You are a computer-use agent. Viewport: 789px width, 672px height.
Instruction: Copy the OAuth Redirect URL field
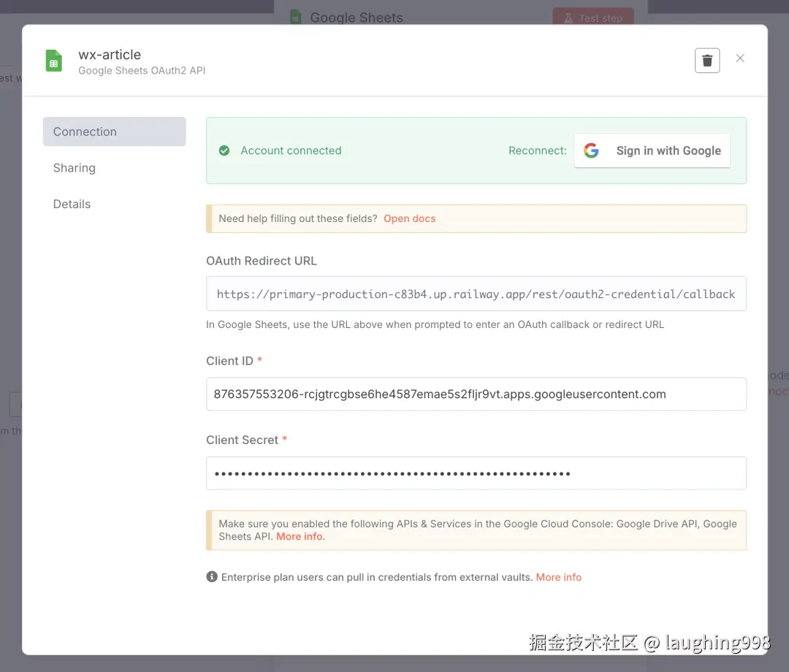pos(476,294)
